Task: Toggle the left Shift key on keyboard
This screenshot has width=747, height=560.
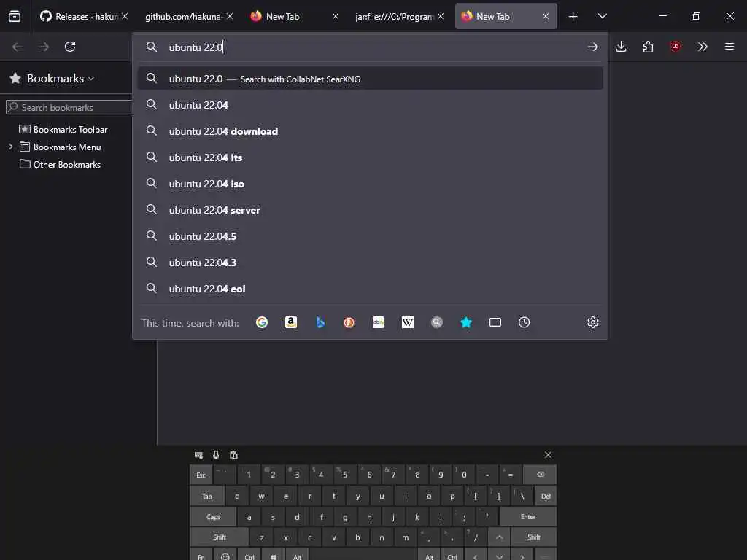Action: click(219, 537)
